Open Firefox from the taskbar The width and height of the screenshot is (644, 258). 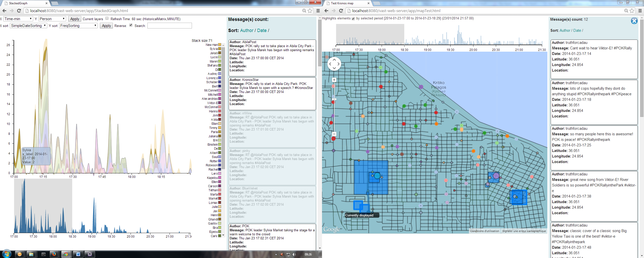click(54, 254)
